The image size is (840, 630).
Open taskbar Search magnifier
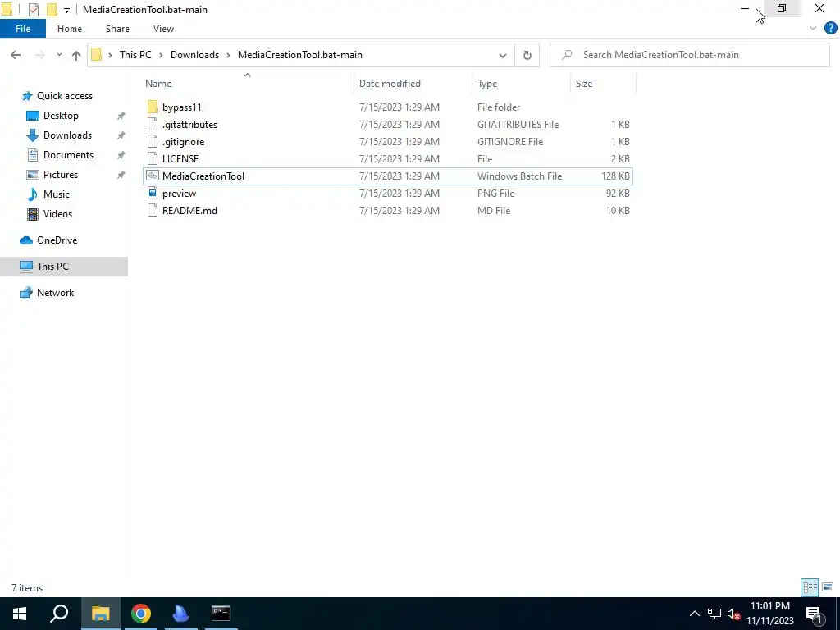click(59, 614)
